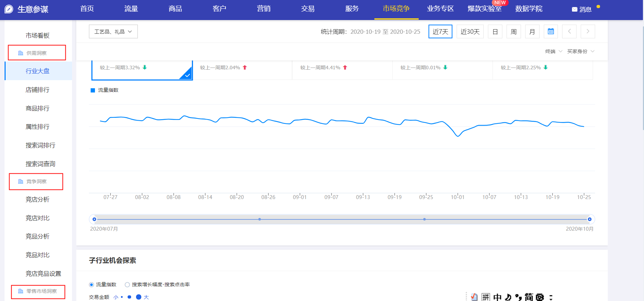Open the 客户 top menu

click(219, 9)
